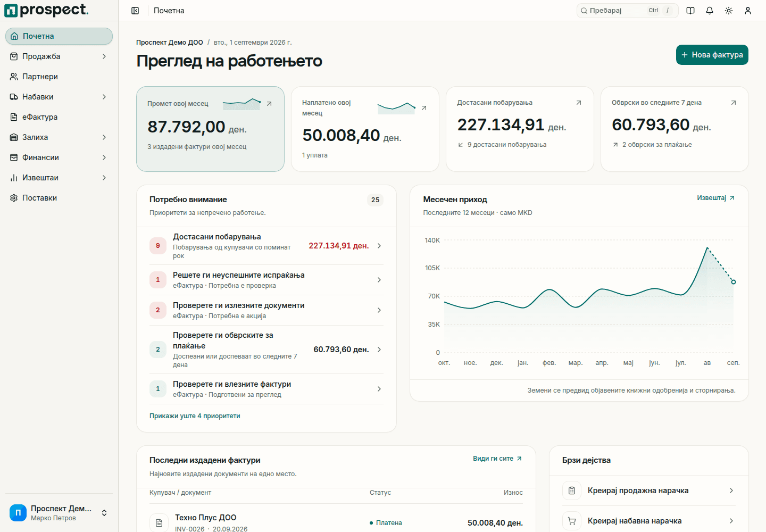This screenshot has width=766, height=532.
Task: Click the Поставки gear icon
Action: tap(14, 198)
